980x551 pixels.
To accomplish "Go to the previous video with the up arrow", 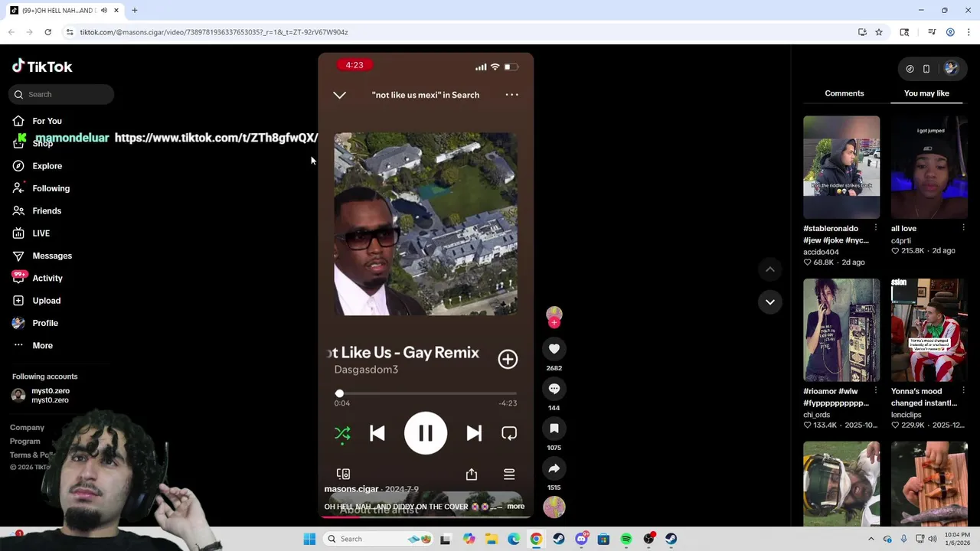I will 770,269.
